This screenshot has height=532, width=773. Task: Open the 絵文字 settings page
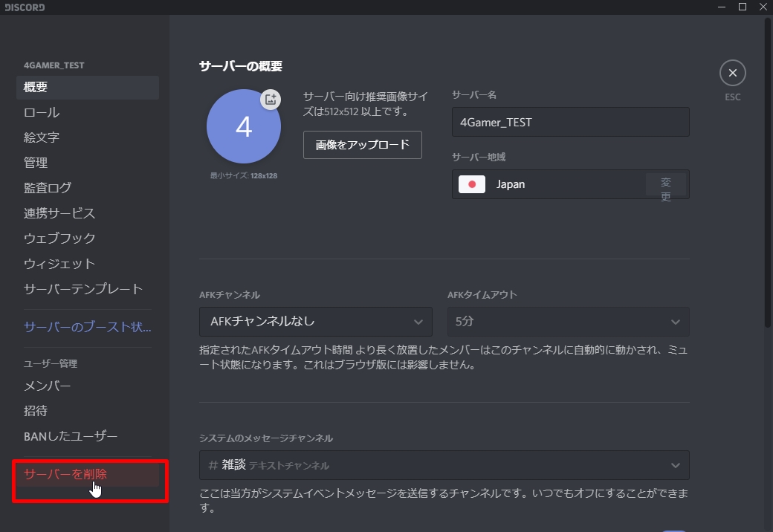pos(42,138)
